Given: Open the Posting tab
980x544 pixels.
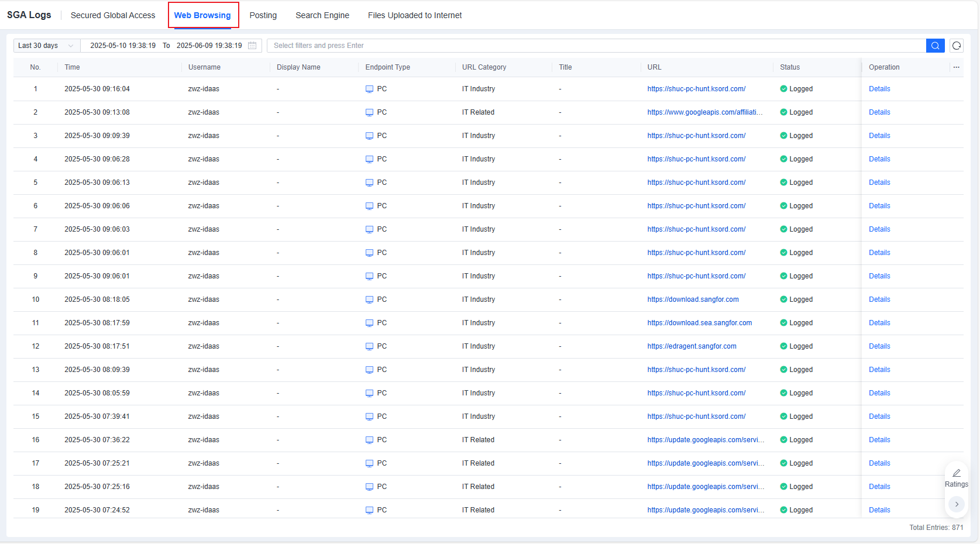Looking at the screenshot, I should (x=263, y=15).
